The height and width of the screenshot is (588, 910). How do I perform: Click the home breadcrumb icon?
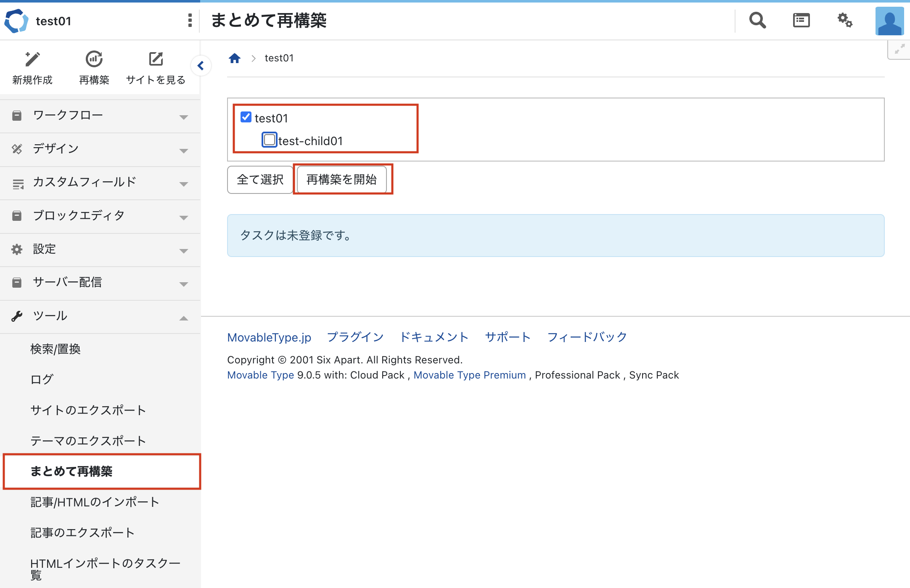[x=234, y=58]
